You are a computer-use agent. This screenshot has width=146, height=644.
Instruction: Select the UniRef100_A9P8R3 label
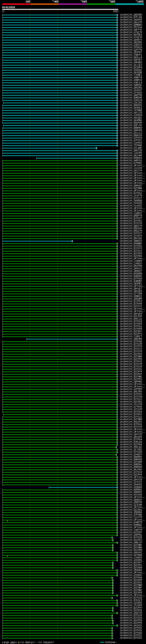[x=131, y=63]
